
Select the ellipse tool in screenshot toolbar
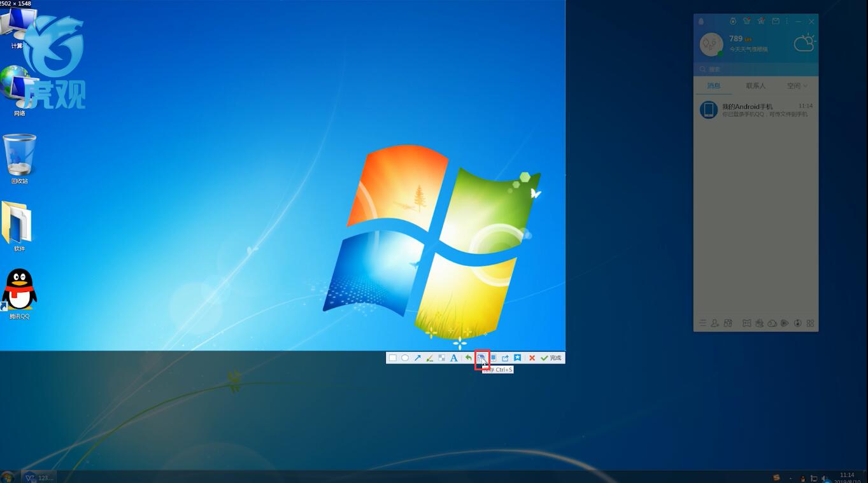(x=405, y=358)
